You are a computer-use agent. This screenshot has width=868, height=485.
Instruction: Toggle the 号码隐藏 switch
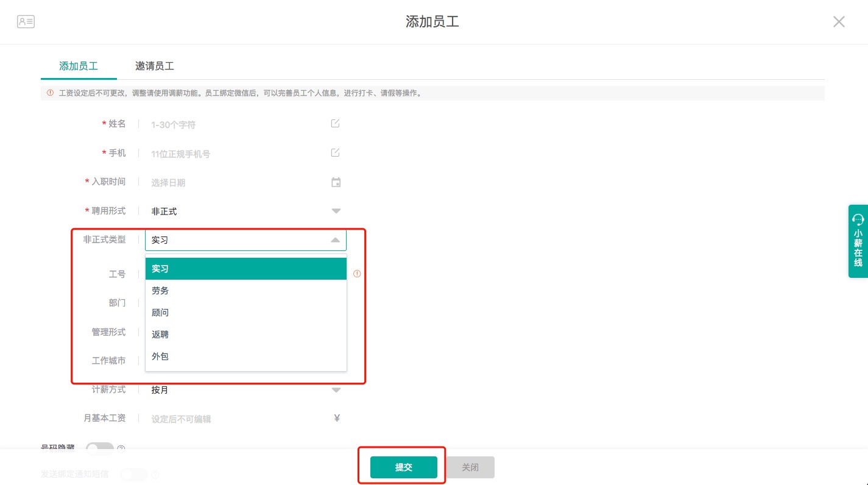[x=100, y=449]
